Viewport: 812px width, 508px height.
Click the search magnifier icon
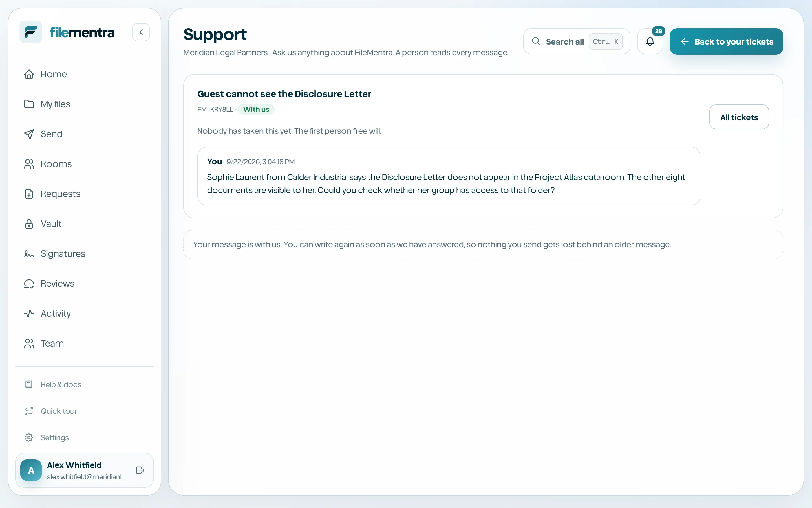click(x=536, y=41)
